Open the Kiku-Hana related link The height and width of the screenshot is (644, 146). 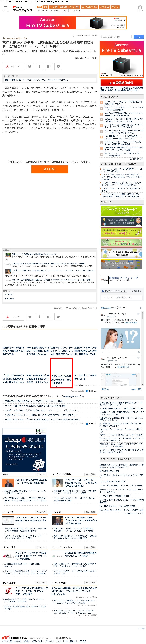click(10, 298)
